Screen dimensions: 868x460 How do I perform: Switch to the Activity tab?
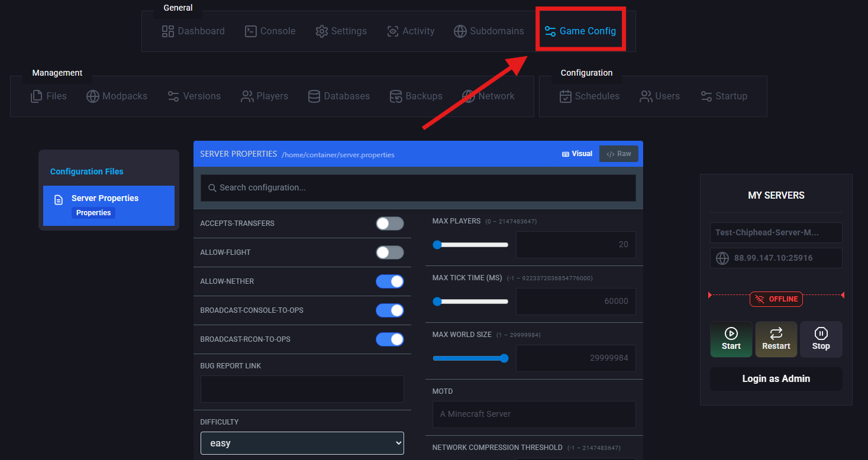coord(411,31)
